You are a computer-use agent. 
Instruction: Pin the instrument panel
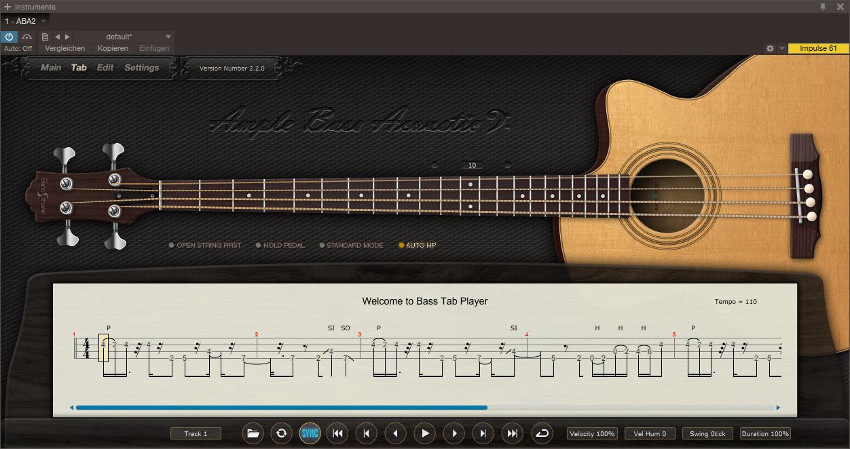point(822,7)
